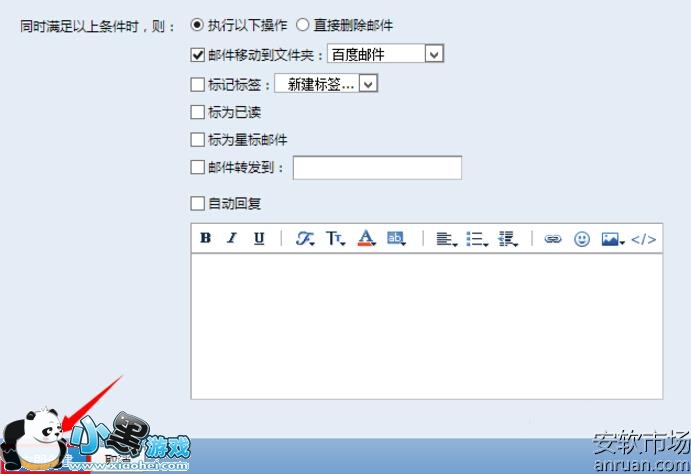This screenshot has height=474, width=691.
Task: Open the text alignment options
Action: tap(446, 239)
